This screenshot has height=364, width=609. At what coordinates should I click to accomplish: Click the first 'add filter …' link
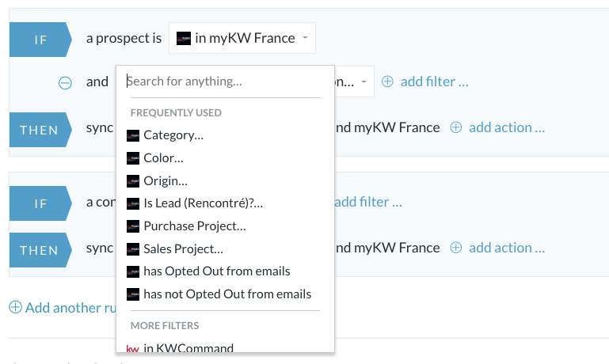point(434,82)
